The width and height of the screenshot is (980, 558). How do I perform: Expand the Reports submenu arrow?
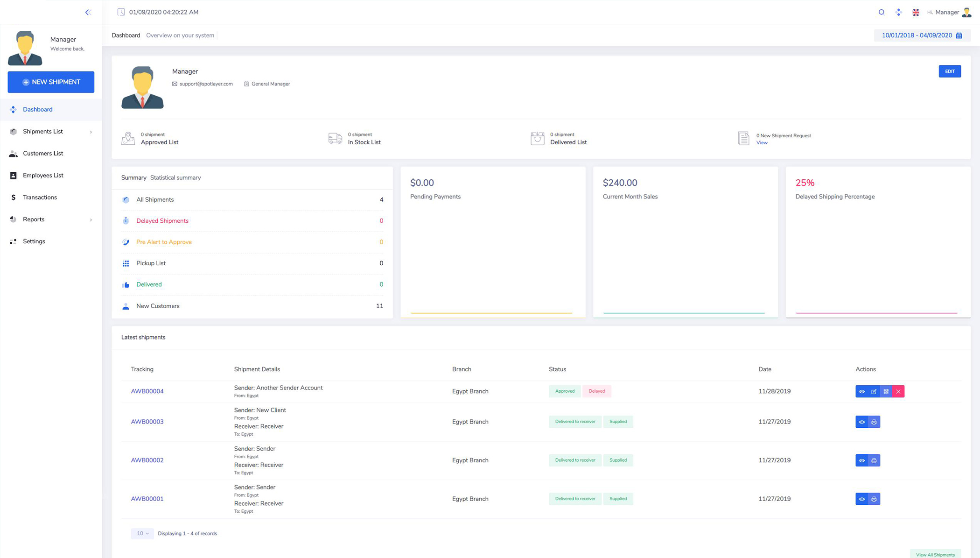click(x=91, y=219)
